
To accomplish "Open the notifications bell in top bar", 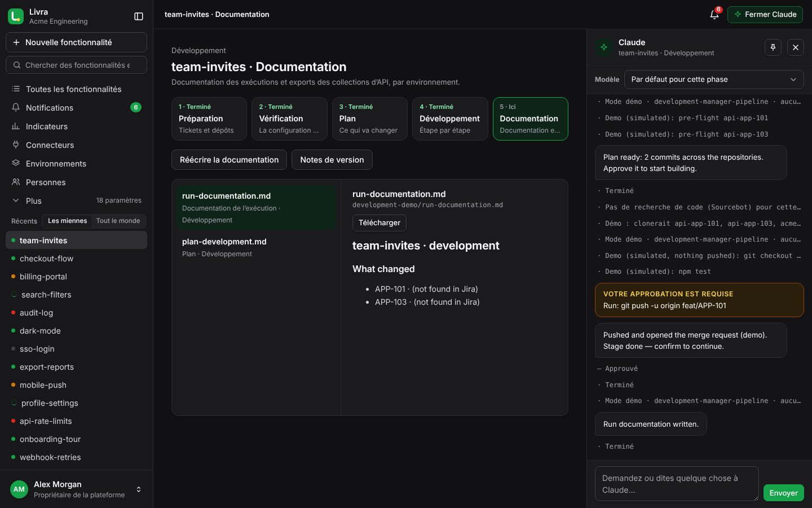I will tap(714, 15).
